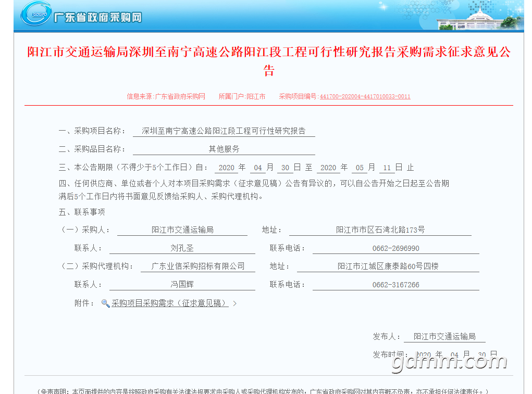The image size is (532, 394).
Task: Open project number 441700-202004-4417010033-0011 link
Action: coord(365,96)
